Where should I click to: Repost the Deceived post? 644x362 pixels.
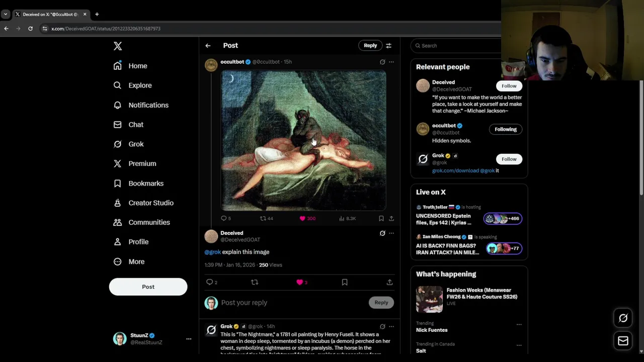[255, 282]
